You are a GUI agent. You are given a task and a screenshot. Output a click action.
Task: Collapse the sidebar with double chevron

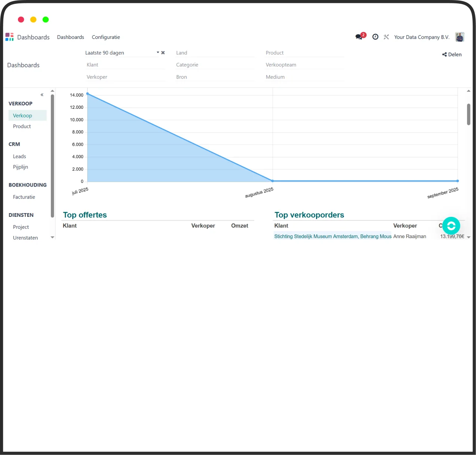click(42, 95)
